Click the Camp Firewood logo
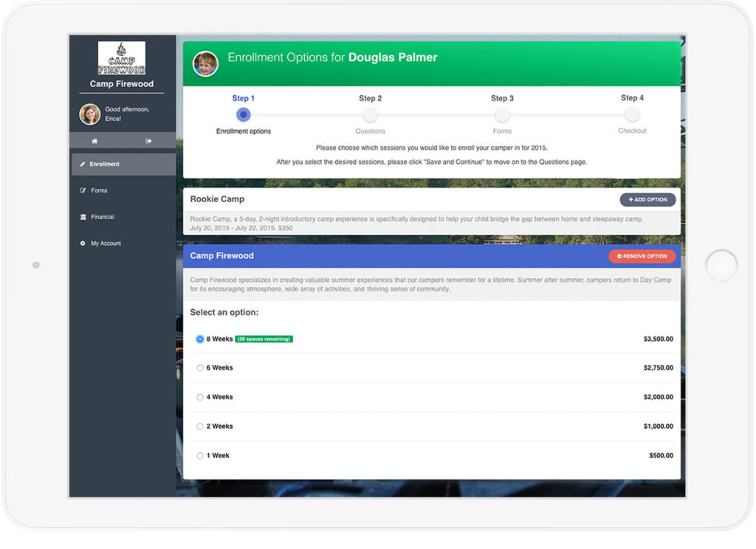 point(121,59)
